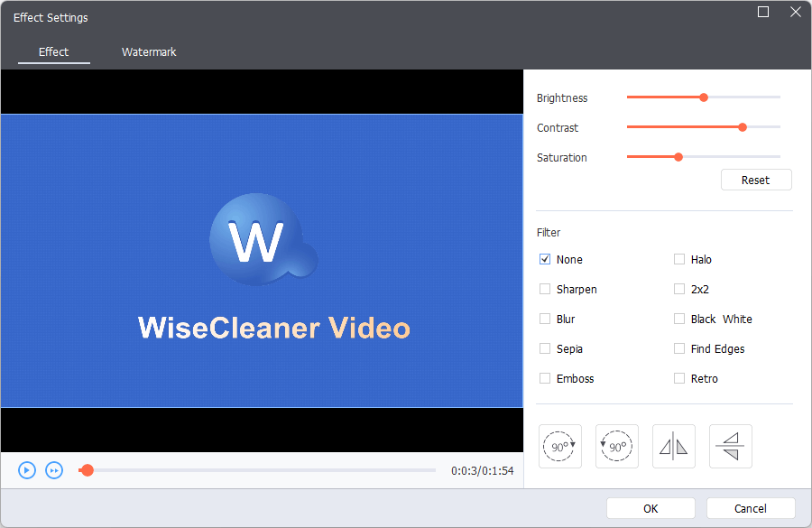Play the video preview
The width and height of the screenshot is (812, 528).
point(27,470)
